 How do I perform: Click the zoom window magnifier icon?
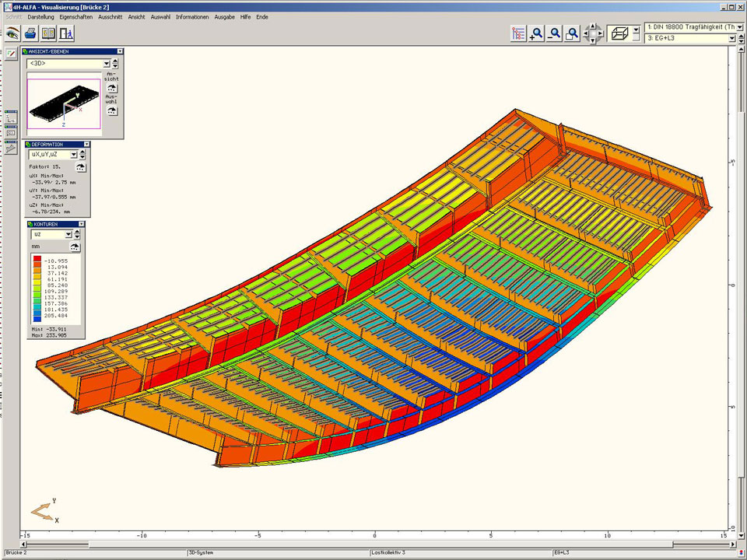coord(572,33)
